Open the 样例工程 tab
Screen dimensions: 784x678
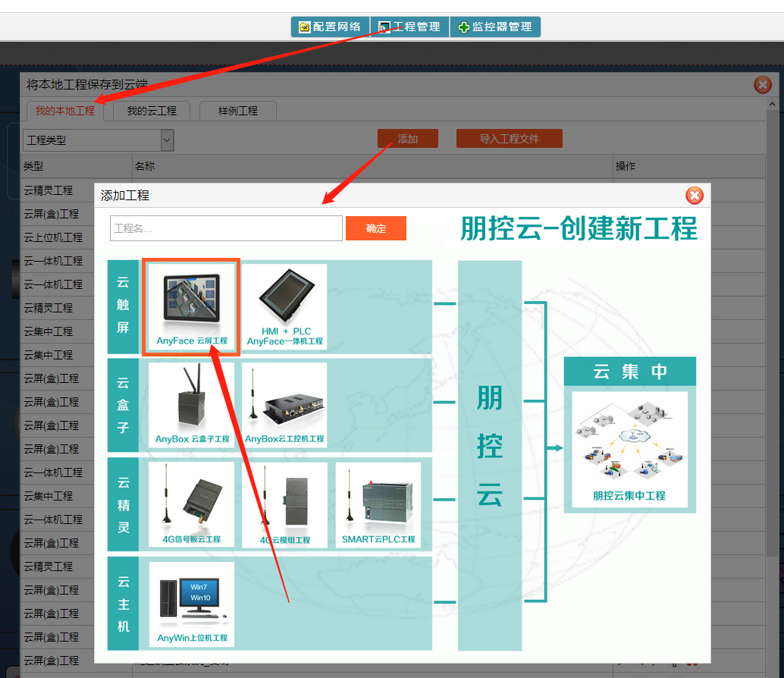(238, 111)
